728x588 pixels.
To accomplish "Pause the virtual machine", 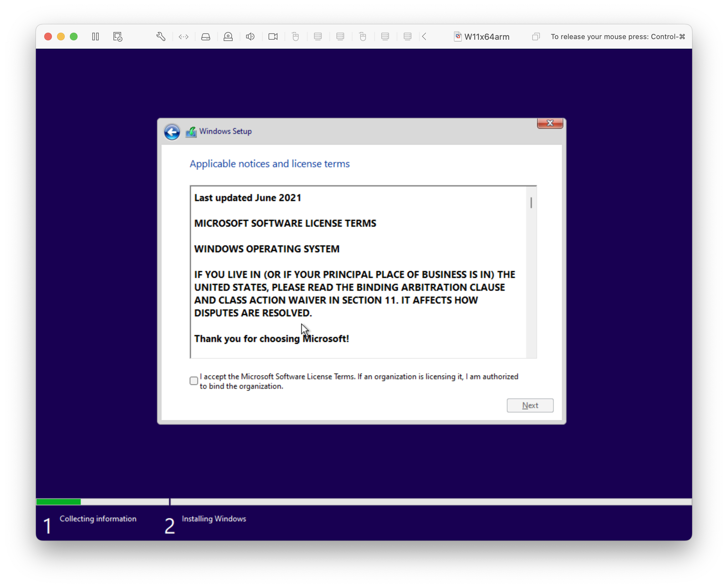I will [95, 37].
